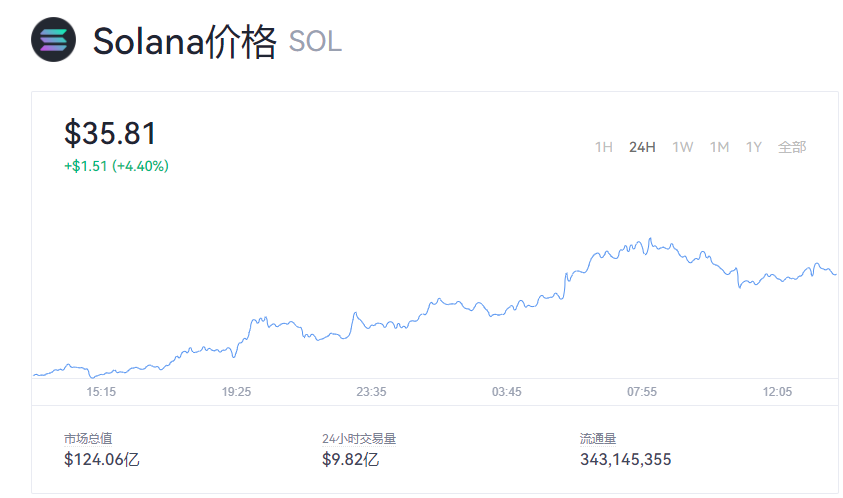
Task: Click the 23:35 time axis label
Action: (371, 392)
